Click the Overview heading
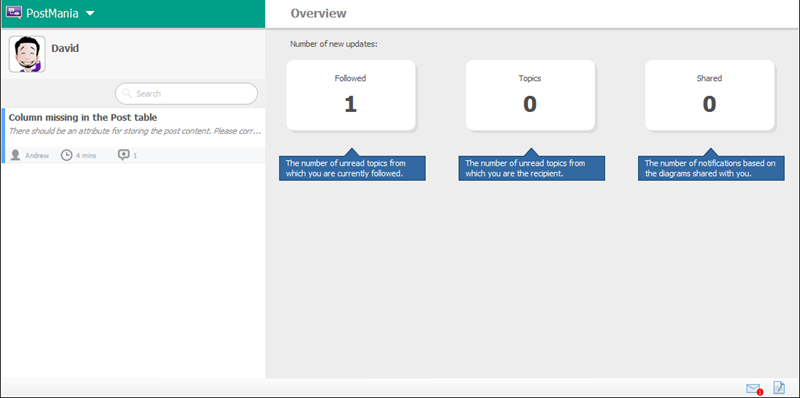800x398 pixels. (x=318, y=13)
